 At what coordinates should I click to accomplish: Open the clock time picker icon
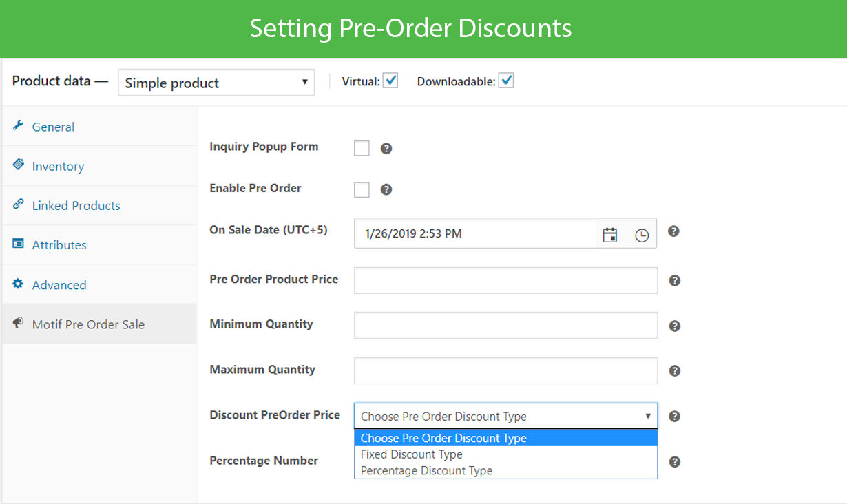tap(642, 235)
